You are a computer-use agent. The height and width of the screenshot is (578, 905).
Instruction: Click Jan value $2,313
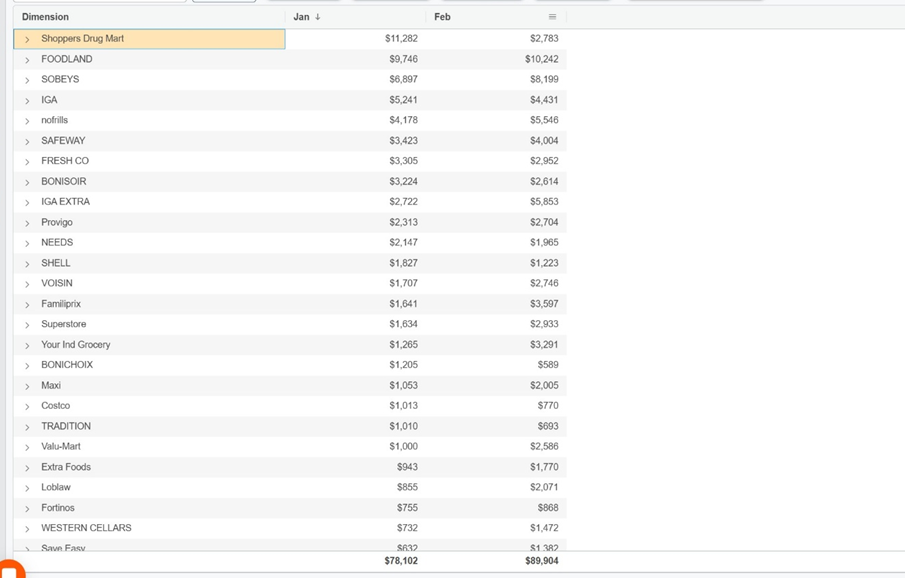point(403,222)
